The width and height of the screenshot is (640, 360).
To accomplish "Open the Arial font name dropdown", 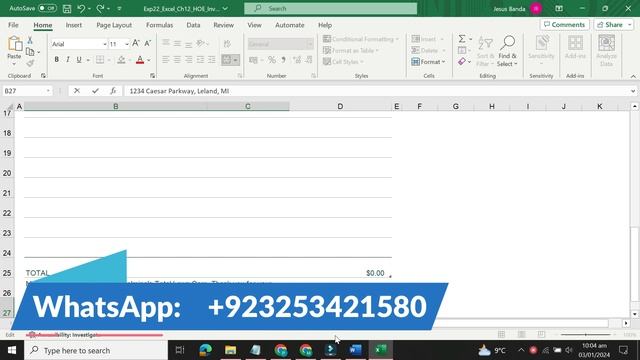I will click(104, 44).
